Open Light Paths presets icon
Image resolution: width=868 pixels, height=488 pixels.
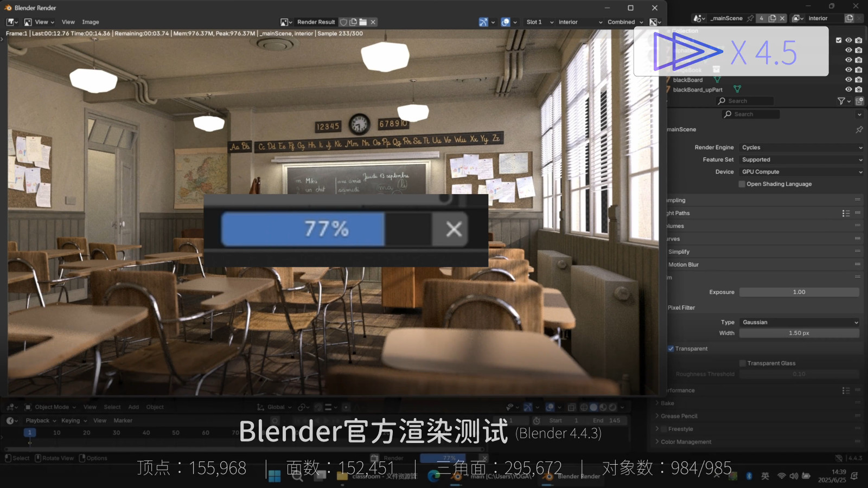coord(846,214)
